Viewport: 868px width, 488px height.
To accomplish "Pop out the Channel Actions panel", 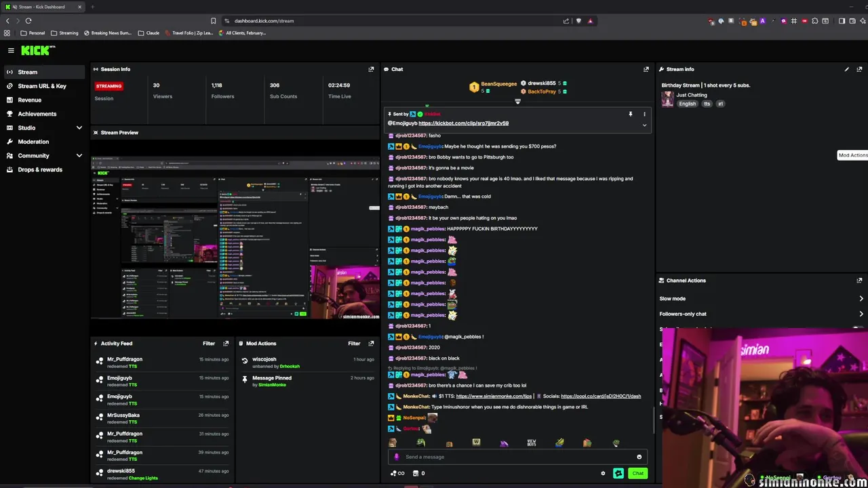I will (859, 281).
